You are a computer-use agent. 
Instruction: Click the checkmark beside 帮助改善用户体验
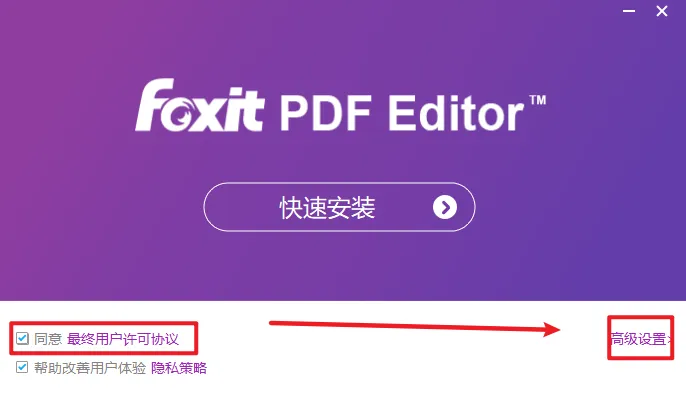point(22,367)
